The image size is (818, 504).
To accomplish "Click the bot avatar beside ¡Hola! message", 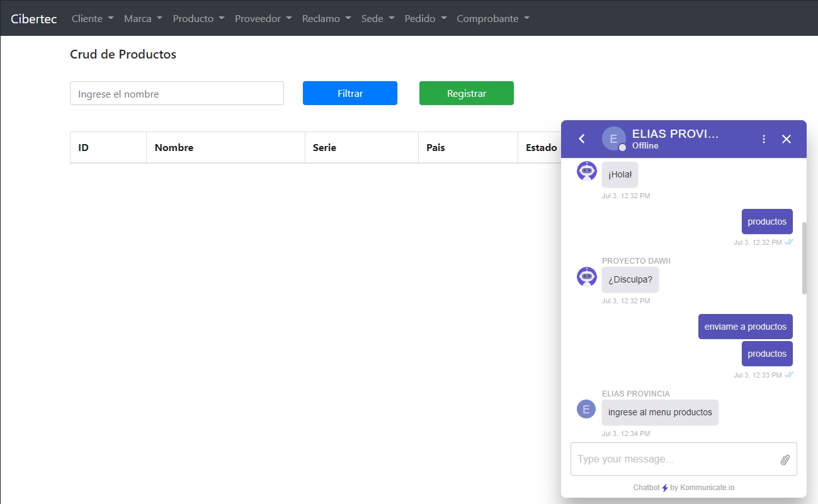I will [x=587, y=171].
